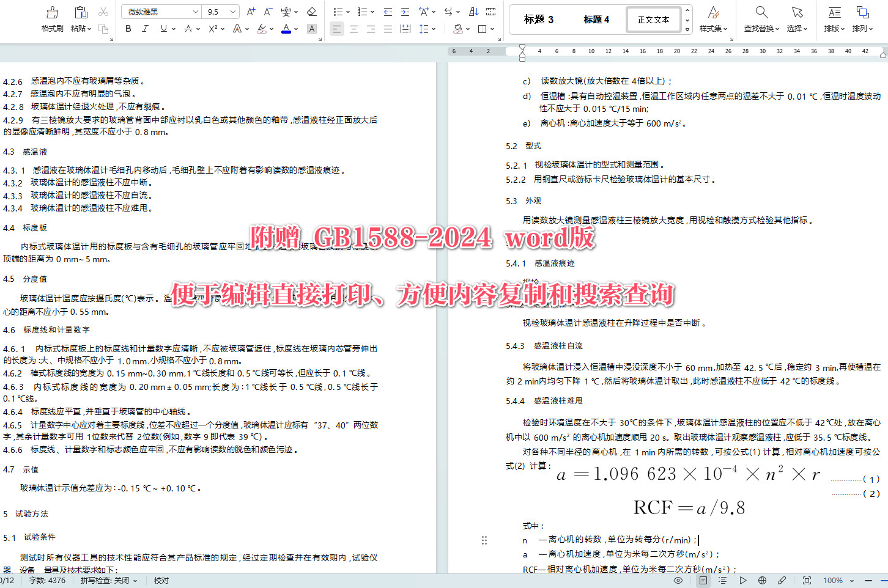Increase font size with the A+ icon
The width and height of the screenshot is (888, 588).
click(x=250, y=11)
